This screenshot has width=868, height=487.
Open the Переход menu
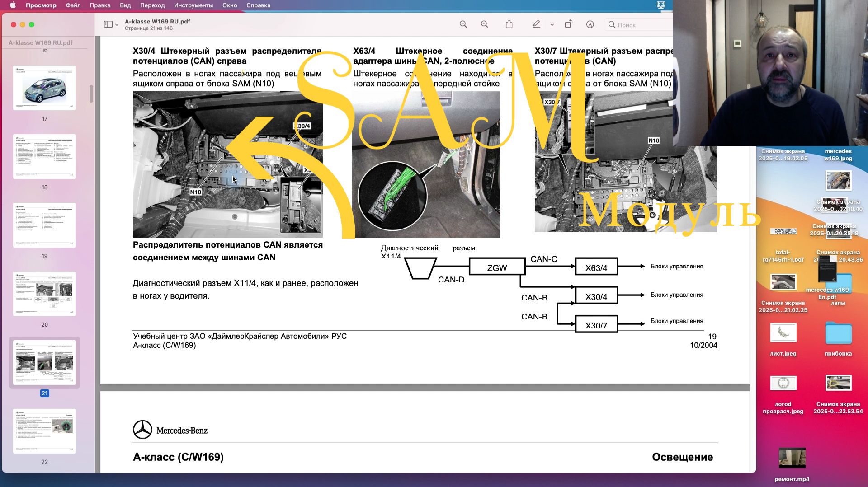[x=152, y=5]
